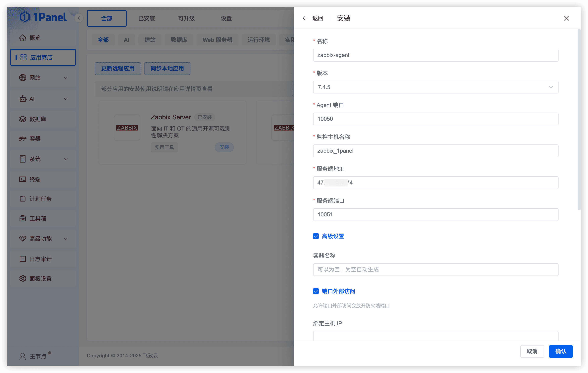Click the 终端 terminal icon in the sidebar
This screenshot has width=588, height=373.
click(x=23, y=179)
